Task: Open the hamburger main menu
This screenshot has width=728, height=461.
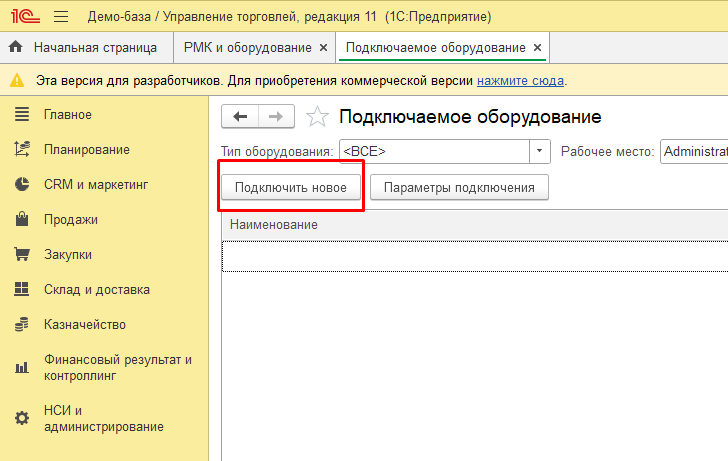Action: (60, 17)
